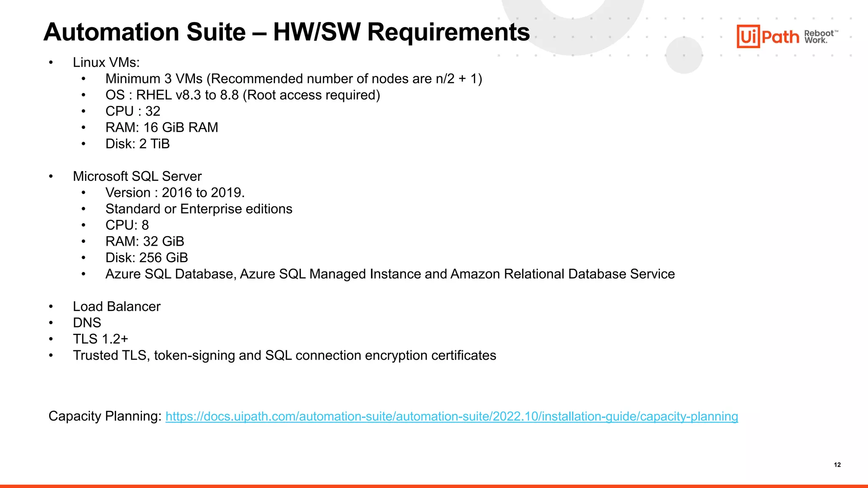Screen dimensions: 868x488
Task: Click the CPU : 32 line
Action: (x=133, y=111)
